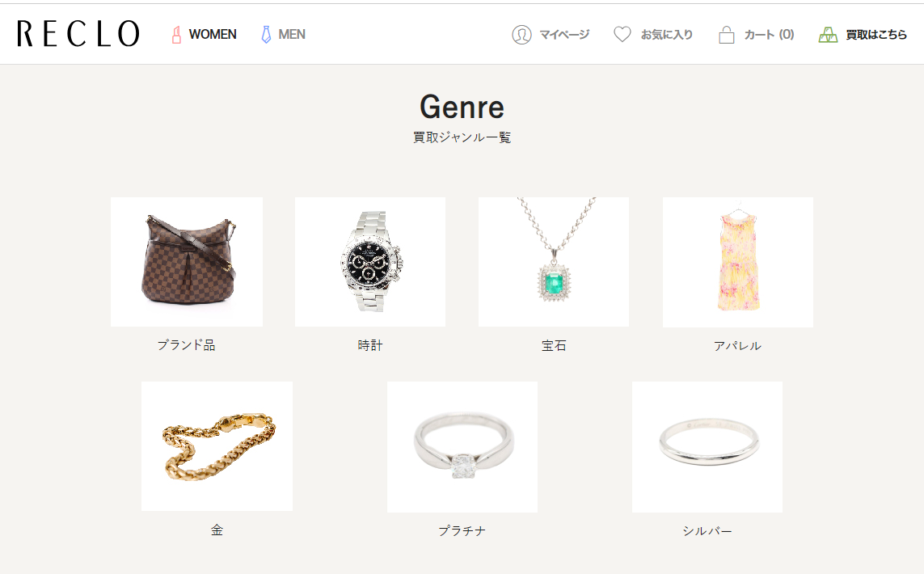Click the lipstick icon beside WOMEN

[x=176, y=35]
